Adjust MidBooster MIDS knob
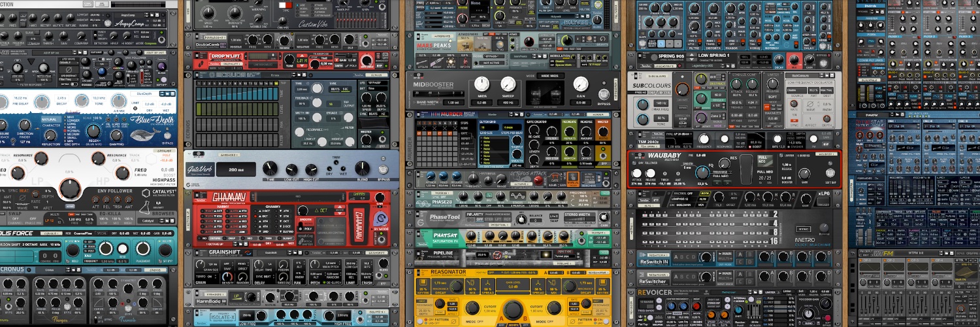 482,84
